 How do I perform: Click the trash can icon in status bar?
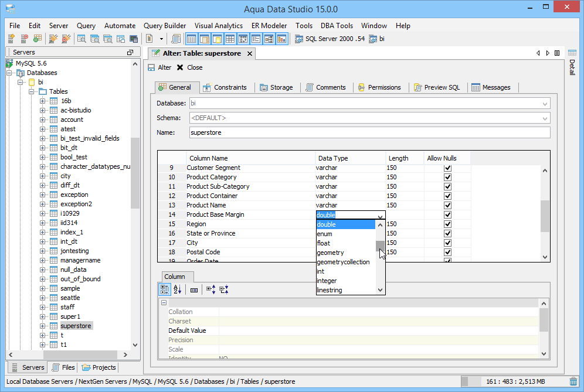click(x=573, y=381)
